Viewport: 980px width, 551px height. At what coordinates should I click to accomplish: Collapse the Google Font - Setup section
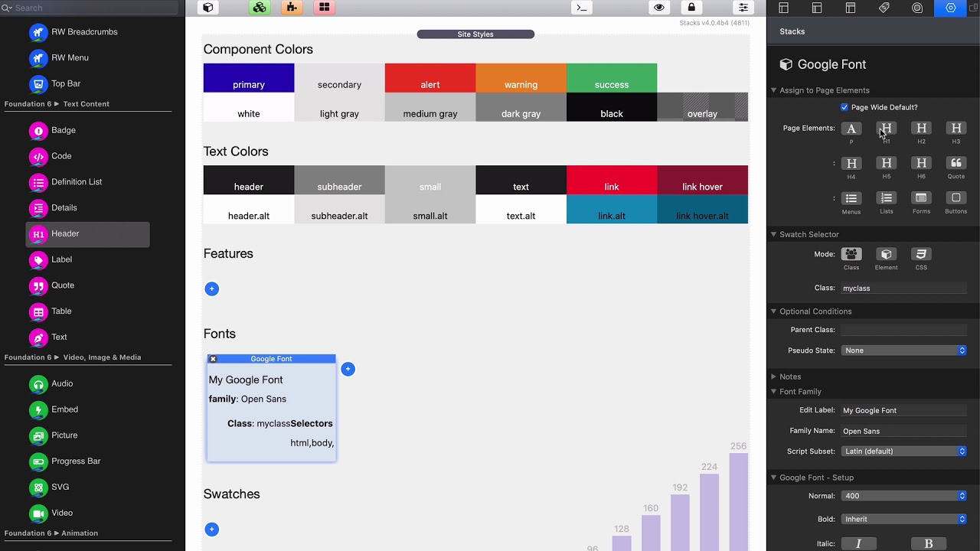pyautogui.click(x=773, y=478)
